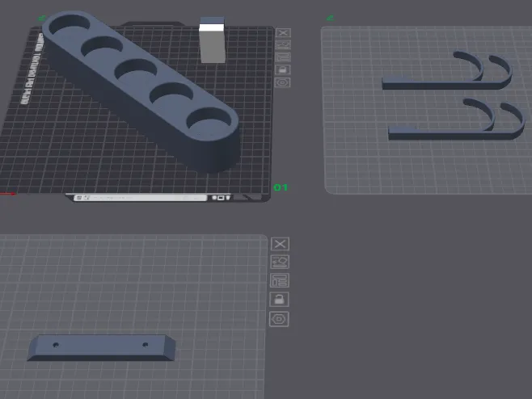
Task: Arrange objects on the bottom plate
Action: pyautogui.click(x=280, y=281)
